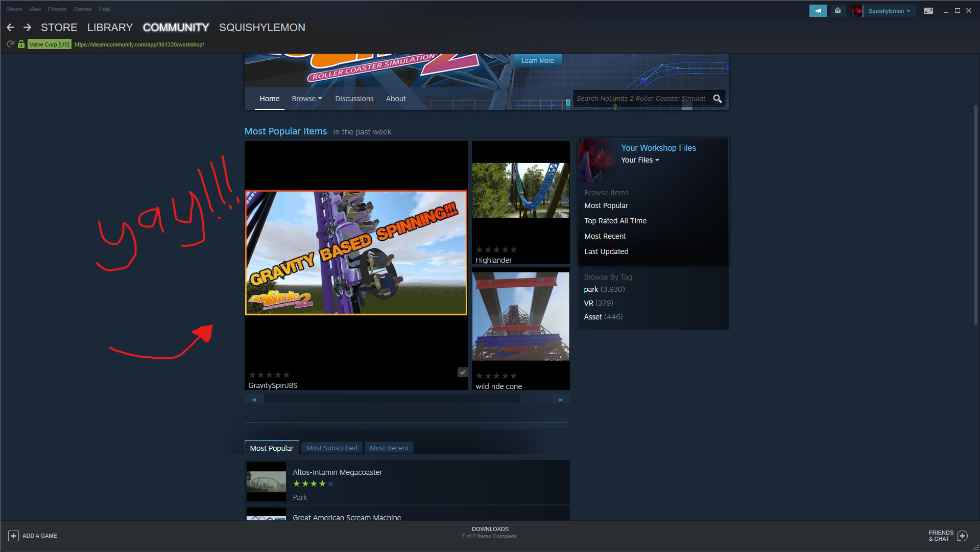The width and height of the screenshot is (980, 552).
Task: Open the View menu
Action: click(x=35, y=9)
